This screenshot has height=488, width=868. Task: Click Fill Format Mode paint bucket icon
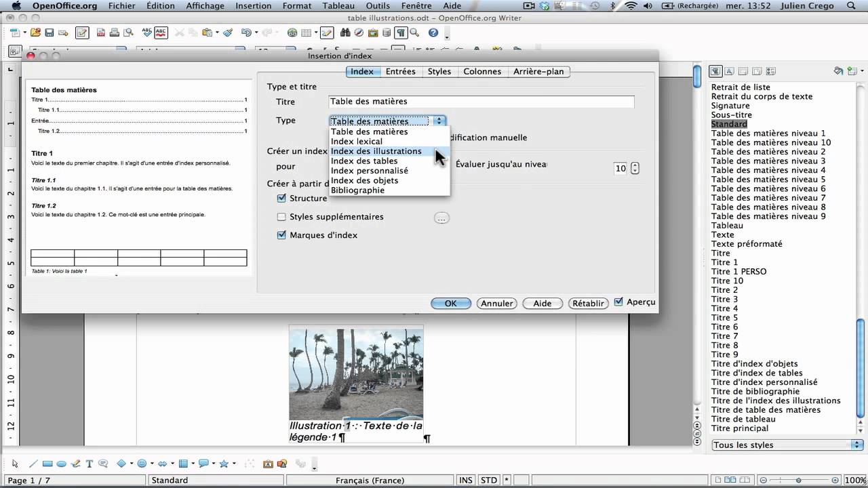click(839, 70)
